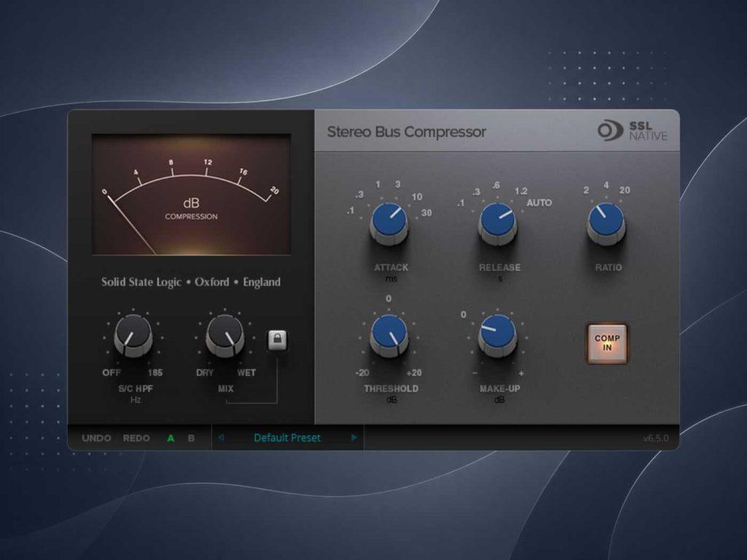Click the S/C HPF knob
The width and height of the screenshot is (747, 560).
click(x=133, y=335)
